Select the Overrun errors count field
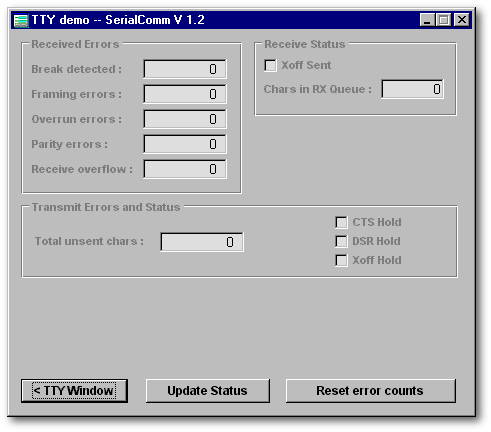Viewport: 491px width, 432px height. click(185, 119)
